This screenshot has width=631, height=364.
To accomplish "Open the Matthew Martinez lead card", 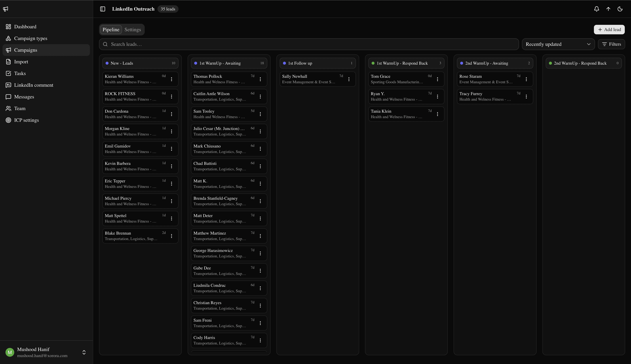I will pos(229,236).
